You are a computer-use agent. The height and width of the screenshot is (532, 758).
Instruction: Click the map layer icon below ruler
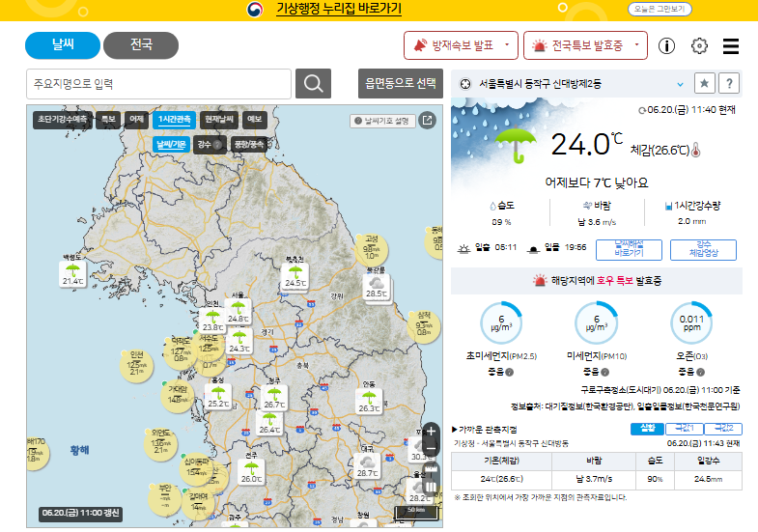click(x=431, y=487)
